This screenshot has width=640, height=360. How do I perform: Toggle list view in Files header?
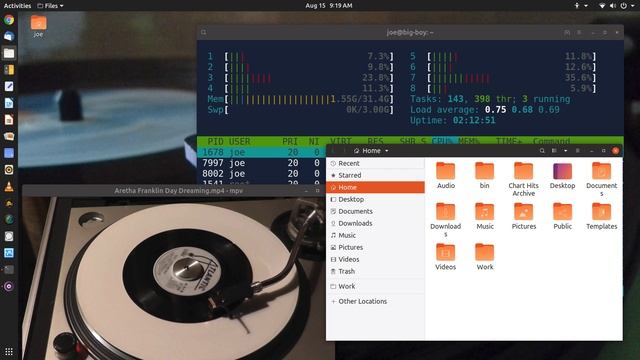click(554, 151)
